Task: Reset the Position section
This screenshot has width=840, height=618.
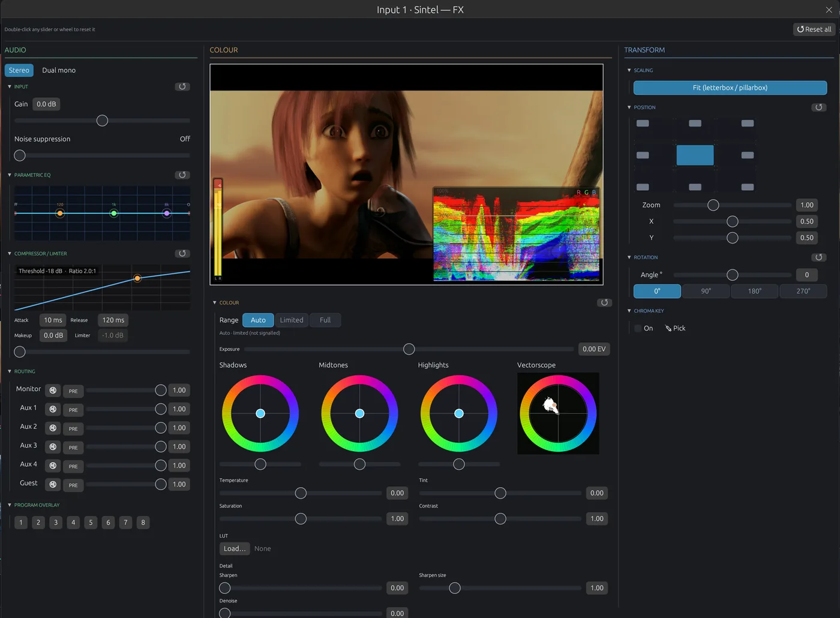Action: coord(819,107)
